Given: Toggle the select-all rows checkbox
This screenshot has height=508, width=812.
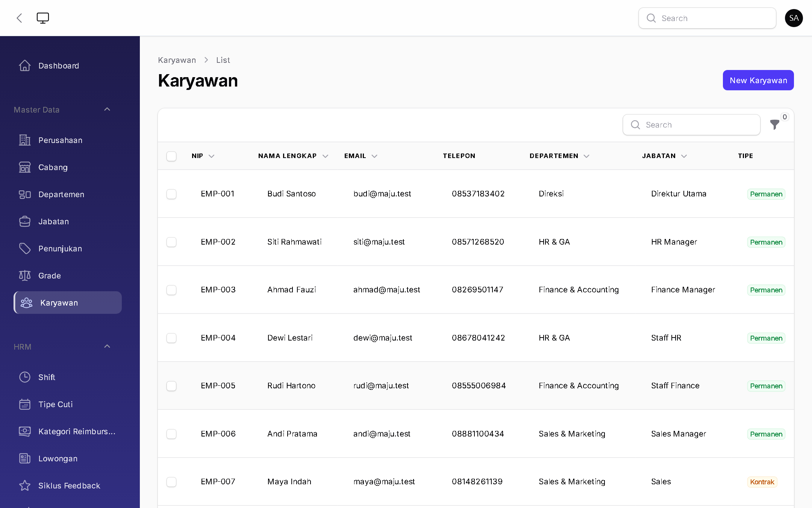Looking at the screenshot, I should click(171, 156).
